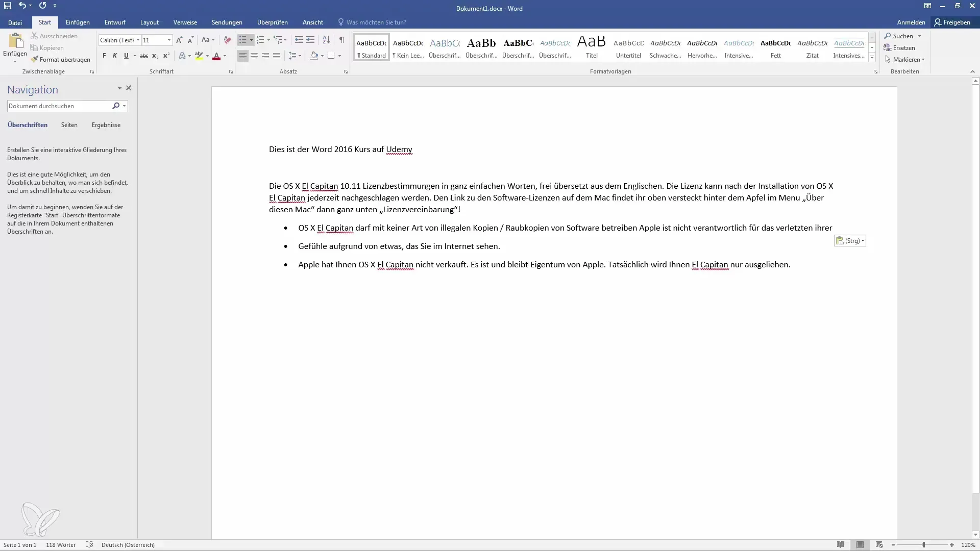Select the Überschriften tab in Navigation
980x551 pixels.
click(27, 124)
